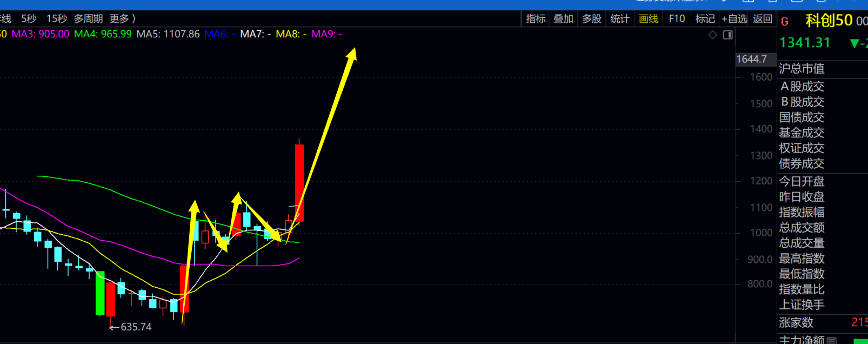The image size is (868, 344).
Task: Open the 叠加 overlay tool
Action: point(563,19)
